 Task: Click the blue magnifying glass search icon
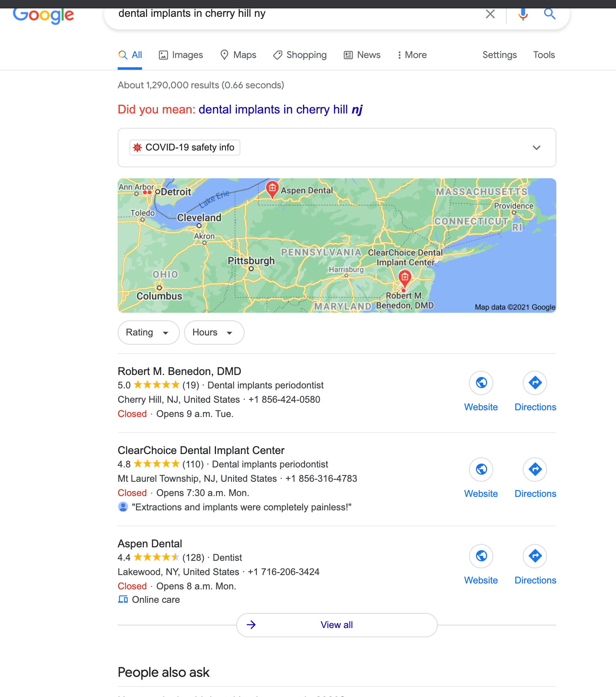[x=550, y=14]
